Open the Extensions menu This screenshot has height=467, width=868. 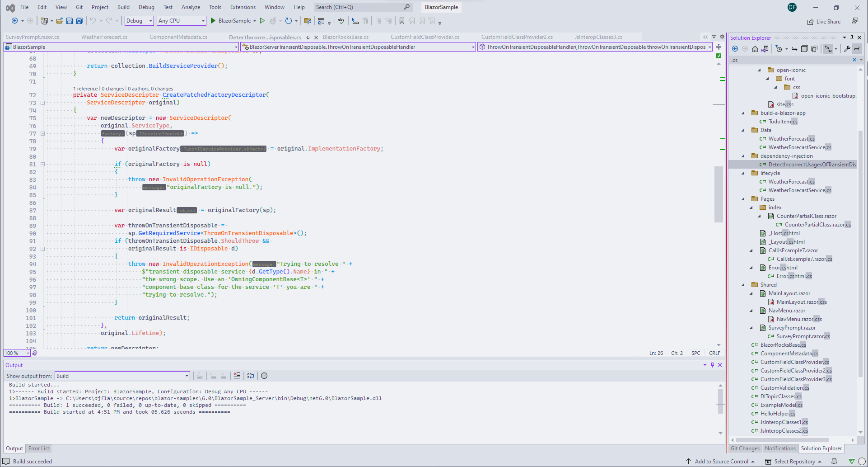tap(243, 7)
